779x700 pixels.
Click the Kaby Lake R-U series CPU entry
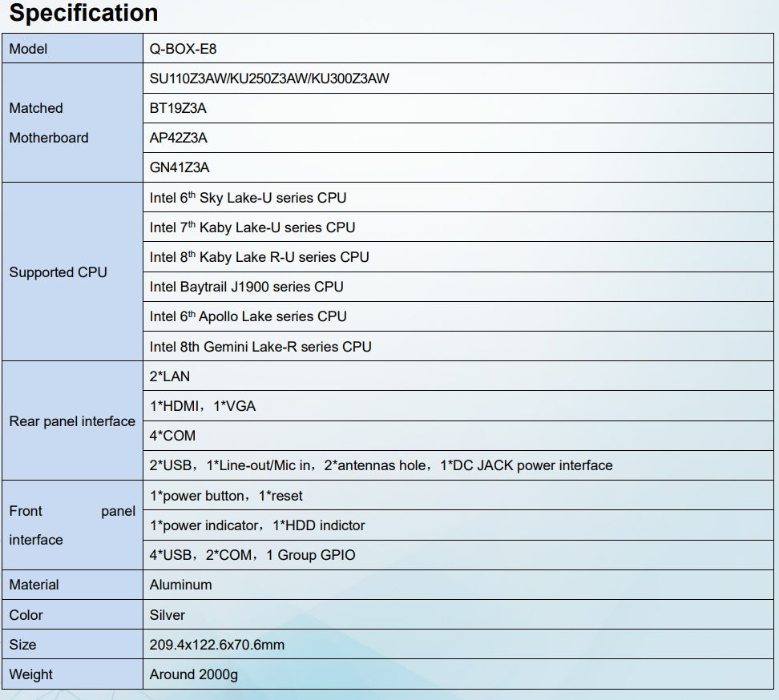tap(259, 257)
